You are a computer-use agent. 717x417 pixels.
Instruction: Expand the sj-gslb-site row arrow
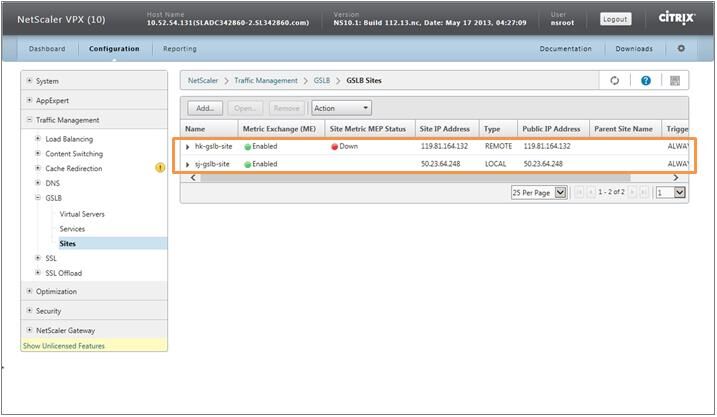(187, 164)
